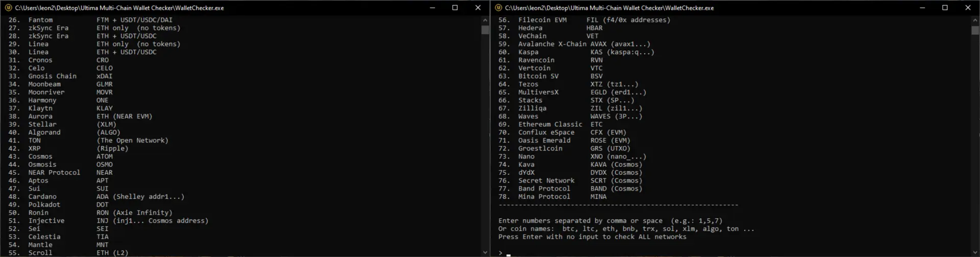Maximize the right WalletChecker window
980x257 pixels.
click(x=945, y=8)
